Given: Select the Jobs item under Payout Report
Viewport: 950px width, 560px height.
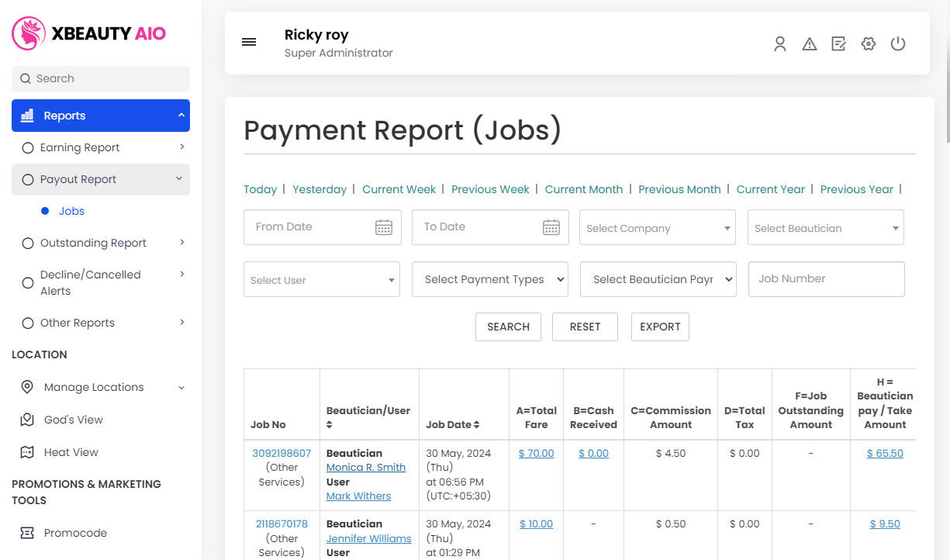Looking at the screenshot, I should click(x=71, y=210).
